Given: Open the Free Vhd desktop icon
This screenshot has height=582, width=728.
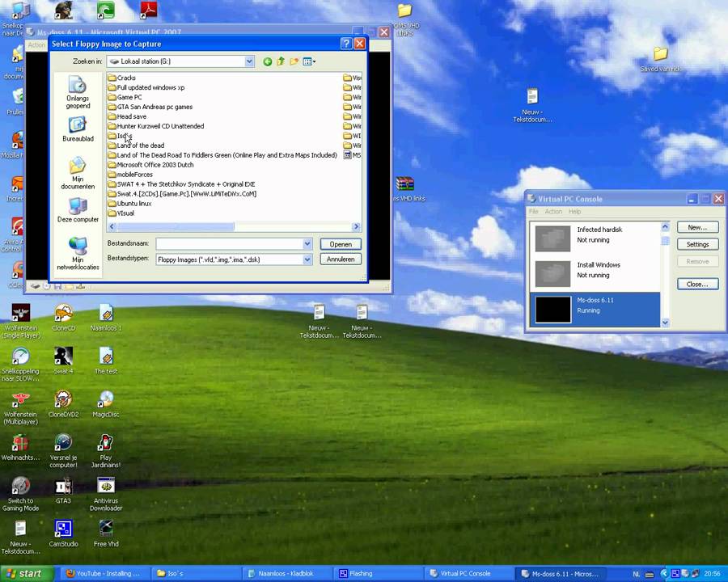Looking at the screenshot, I should click(x=106, y=533).
